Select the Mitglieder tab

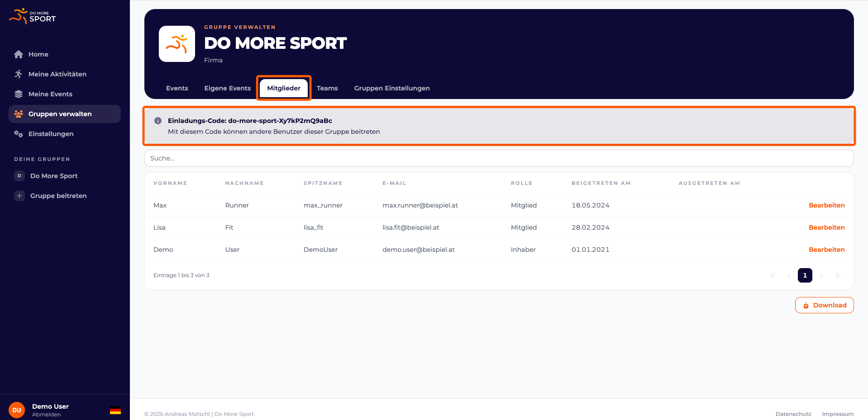[x=284, y=88]
